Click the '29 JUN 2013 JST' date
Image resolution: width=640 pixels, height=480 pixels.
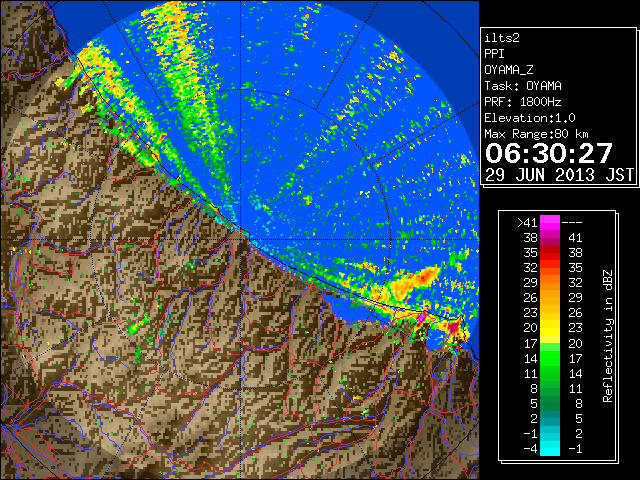coord(560,175)
